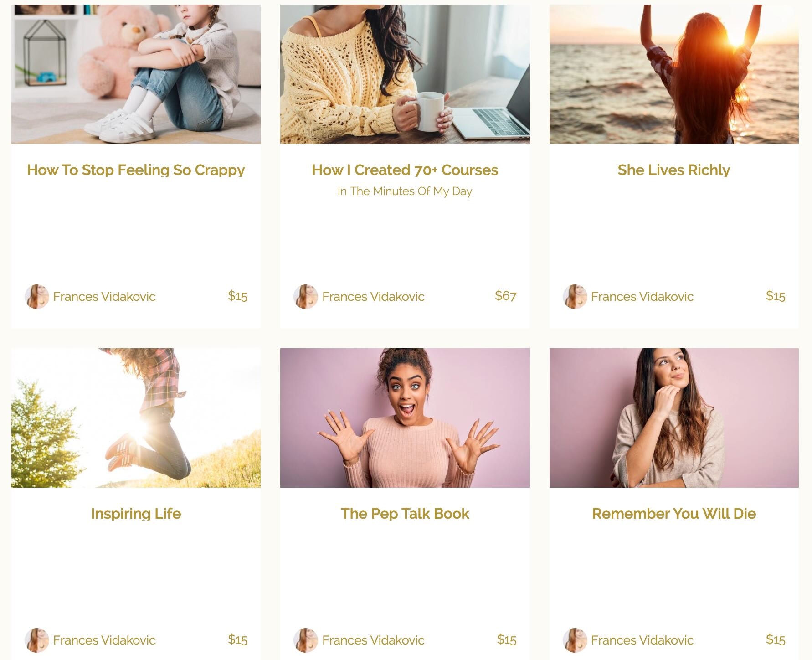This screenshot has height=660, width=812.
Task: Click the yellow sweater laptop thumbnail
Action: click(x=405, y=74)
